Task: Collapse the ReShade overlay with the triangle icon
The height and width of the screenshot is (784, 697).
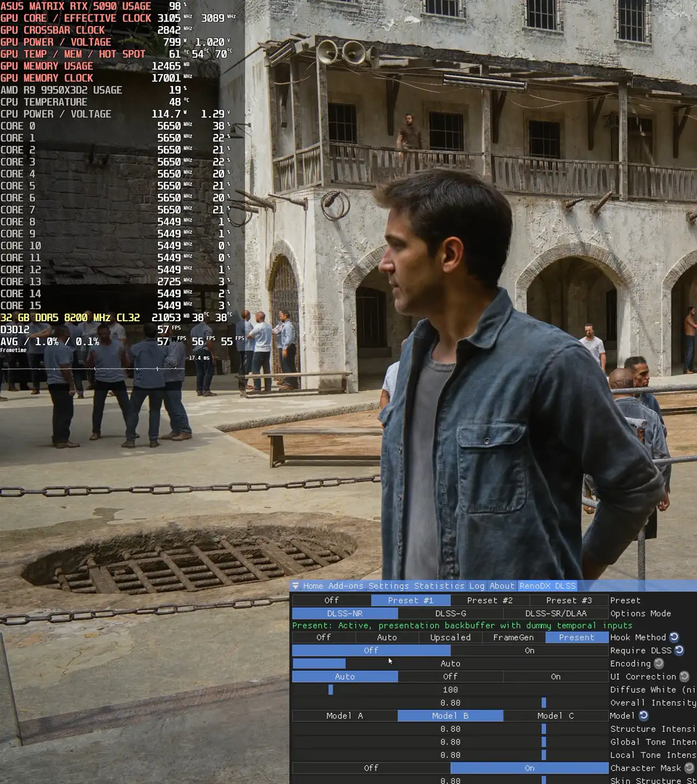Action: [296, 586]
